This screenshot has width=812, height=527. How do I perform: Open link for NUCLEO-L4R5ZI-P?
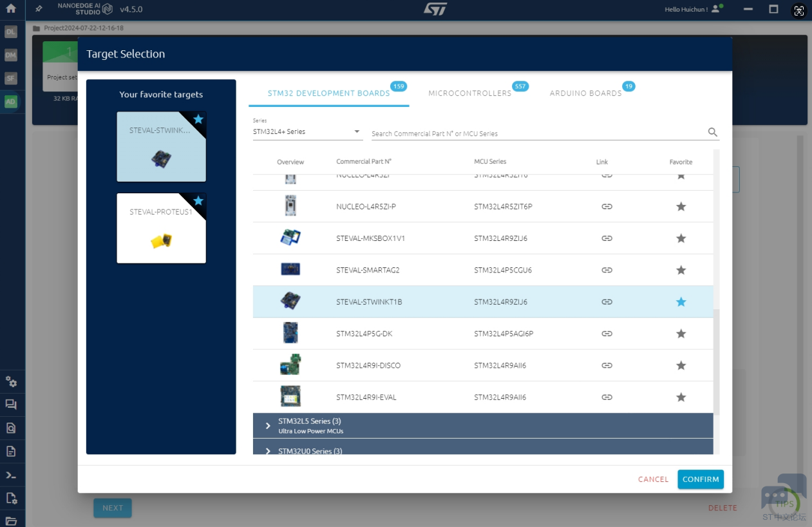(607, 206)
